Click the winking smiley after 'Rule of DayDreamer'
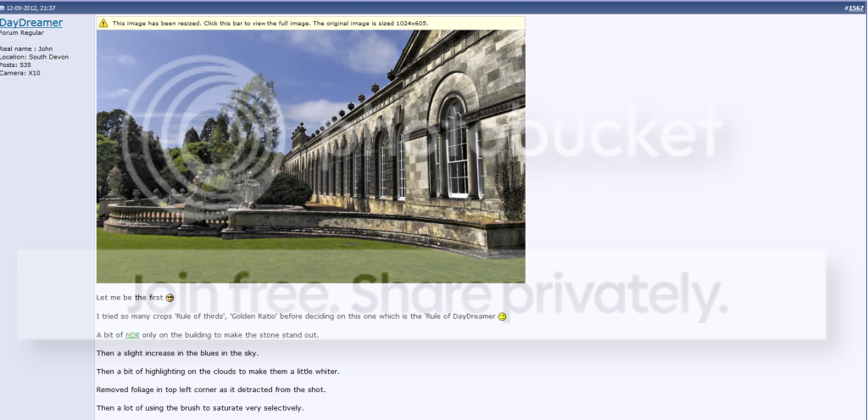The height and width of the screenshot is (420, 868). 502,316
